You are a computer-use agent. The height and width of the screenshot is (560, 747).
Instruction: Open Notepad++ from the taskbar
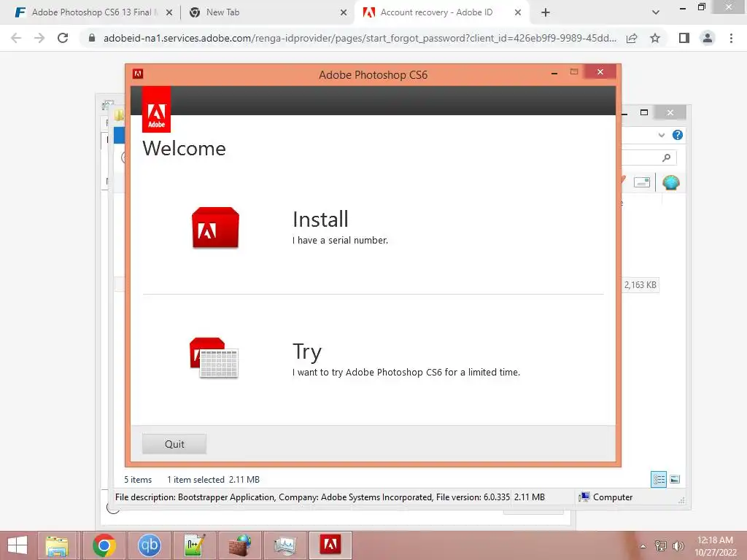[x=194, y=545]
